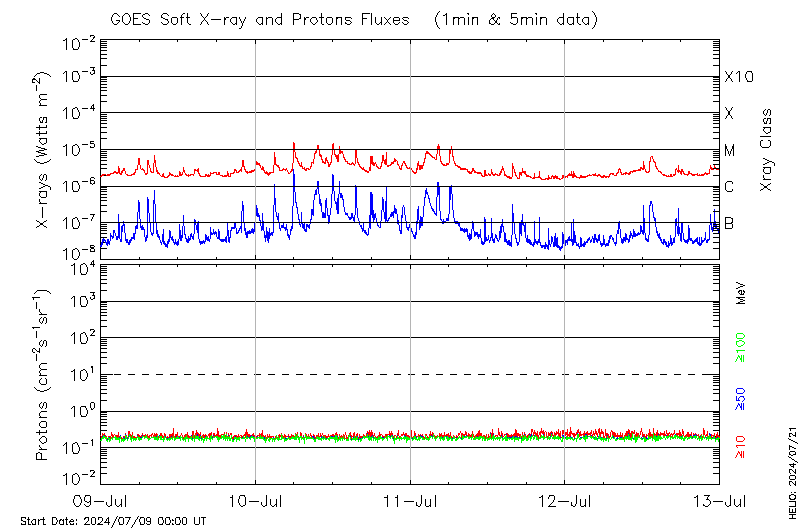Click the MeV unit label
Viewport: 800px width, 530px height.
tap(741, 293)
